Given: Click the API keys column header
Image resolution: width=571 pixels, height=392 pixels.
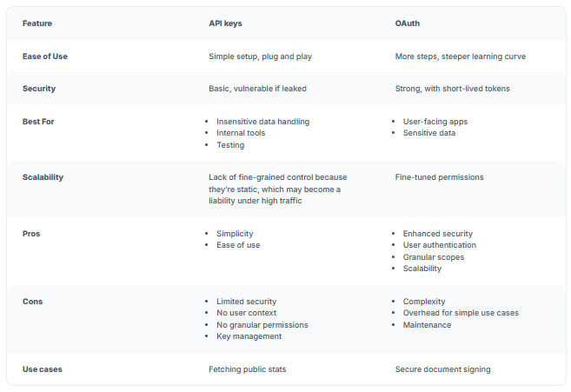Looking at the screenshot, I should pyautogui.click(x=225, y=23).
